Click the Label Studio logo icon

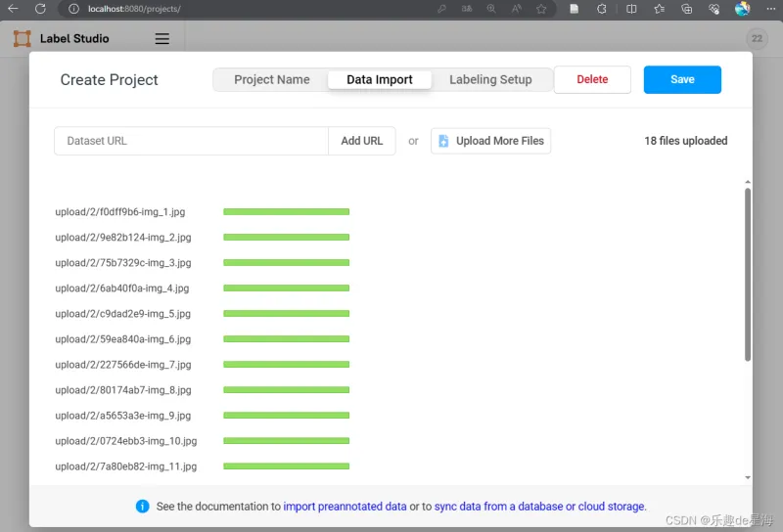(23, 39)
